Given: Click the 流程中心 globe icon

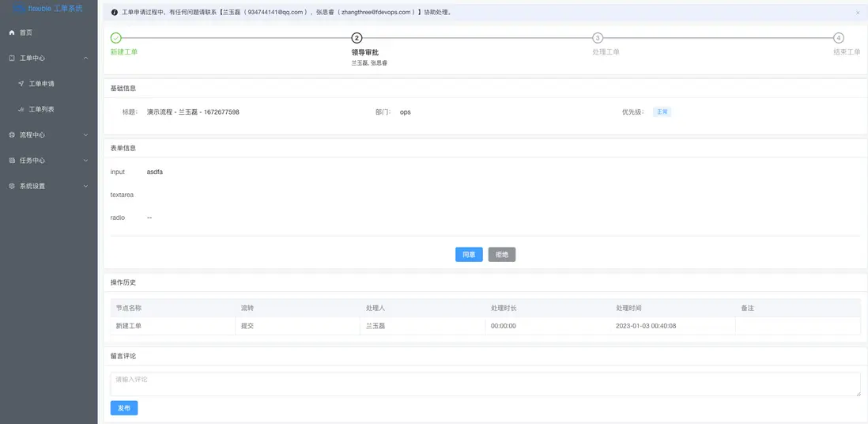Looking at the screenshot, I should [12, 135].
